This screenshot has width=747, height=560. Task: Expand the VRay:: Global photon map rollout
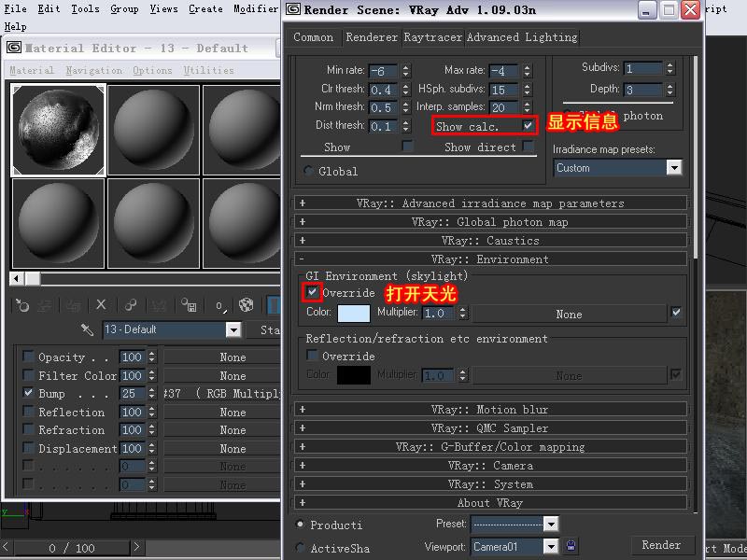pyautogui.click(x=491, y=222)
